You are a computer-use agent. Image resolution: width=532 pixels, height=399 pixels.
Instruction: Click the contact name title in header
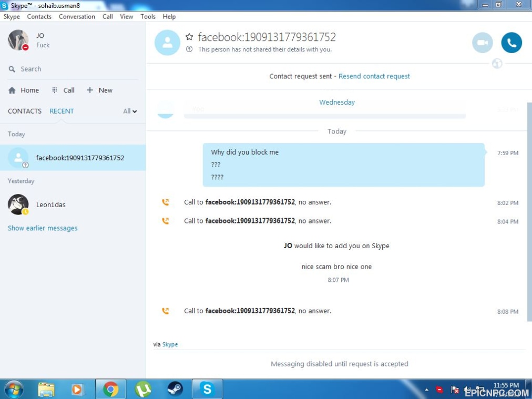coord(267,37)
